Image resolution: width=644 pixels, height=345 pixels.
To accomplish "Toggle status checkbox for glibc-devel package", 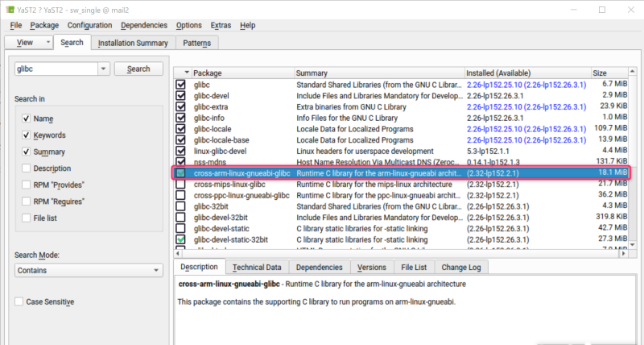I will (180, 96).
